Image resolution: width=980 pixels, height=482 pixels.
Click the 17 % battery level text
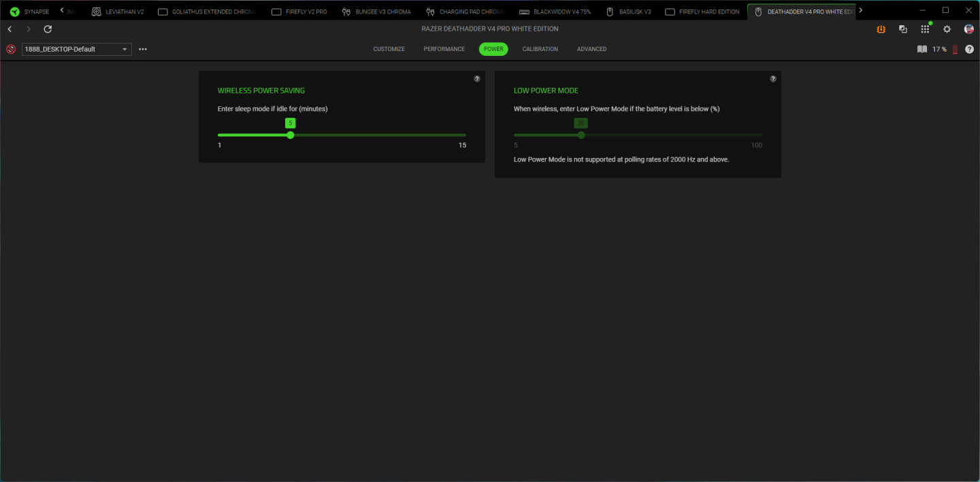[x=939, y=49]
